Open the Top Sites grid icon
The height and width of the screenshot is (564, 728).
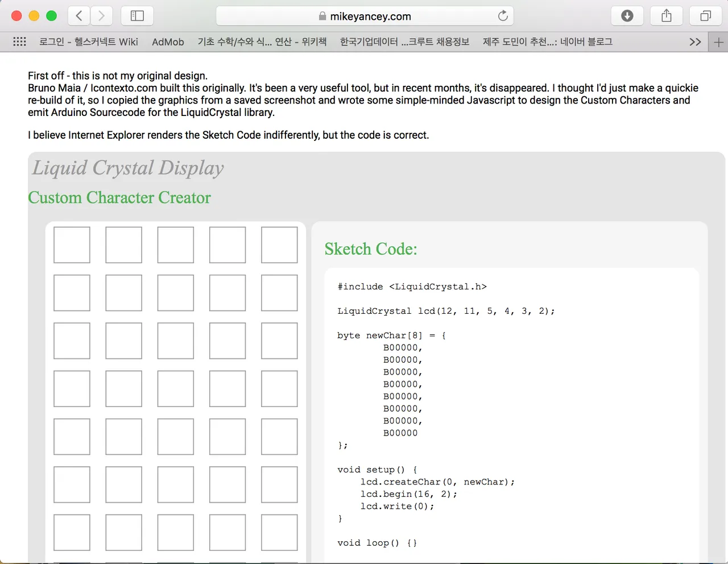[19, 42]
